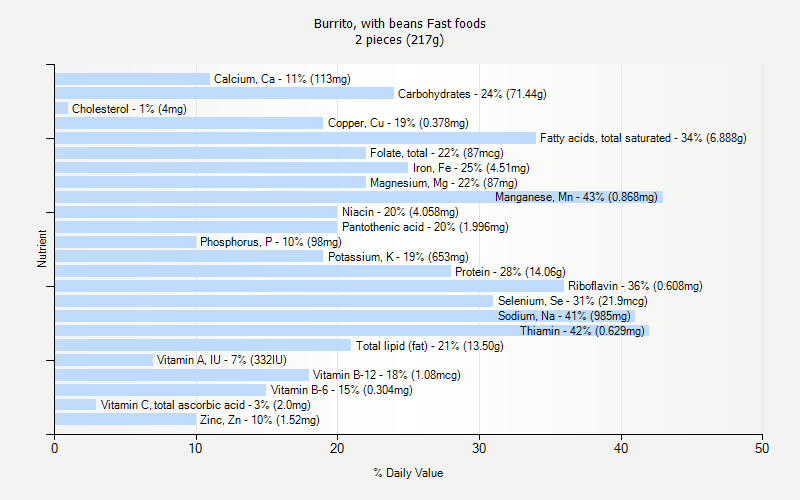Click the '% Daily Value' x-axis title
Image resolution: width=800 pixels, height=500 pixels.
pos(408,473)
